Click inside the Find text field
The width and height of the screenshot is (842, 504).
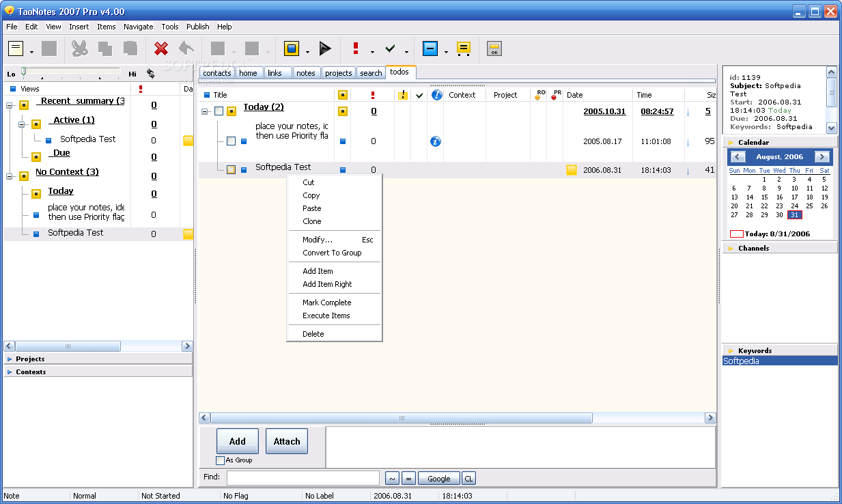pos(303,478)
